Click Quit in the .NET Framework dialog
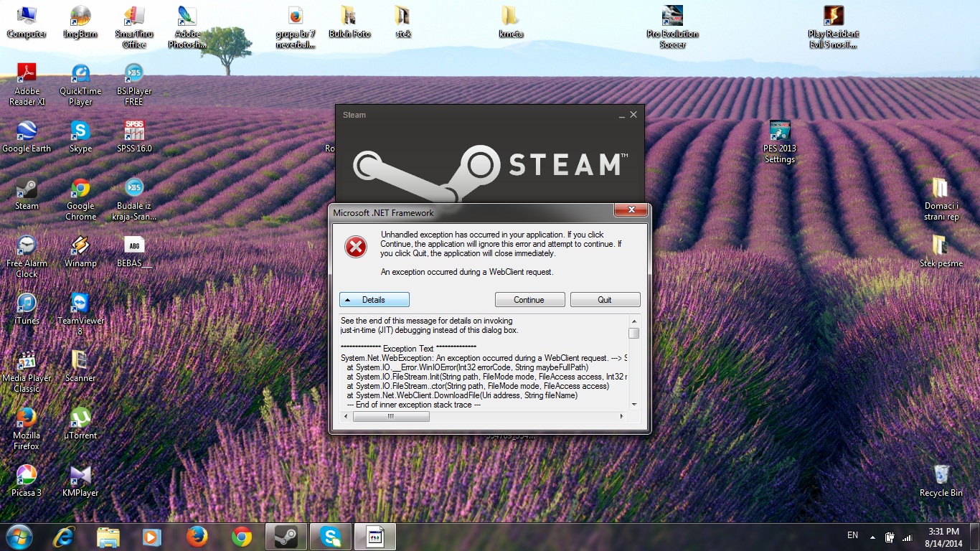This screenshot has width=980, height=551. coord(605,300)
